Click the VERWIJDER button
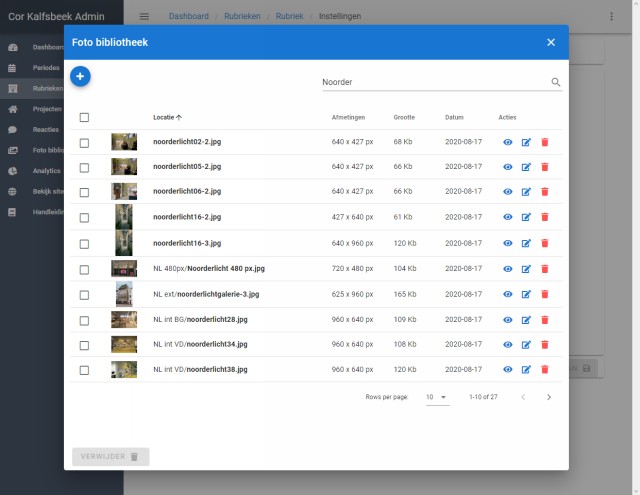Image resolution: width=640 pixels, height=495 pixels. click(x=111, y=457)
